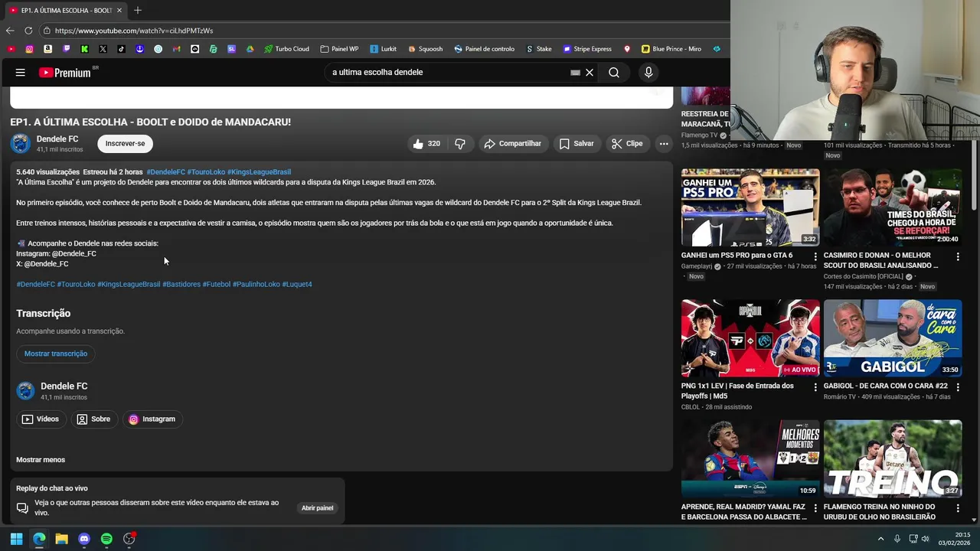Open the X (Twitter) bookmark icon

click(103, 49)
